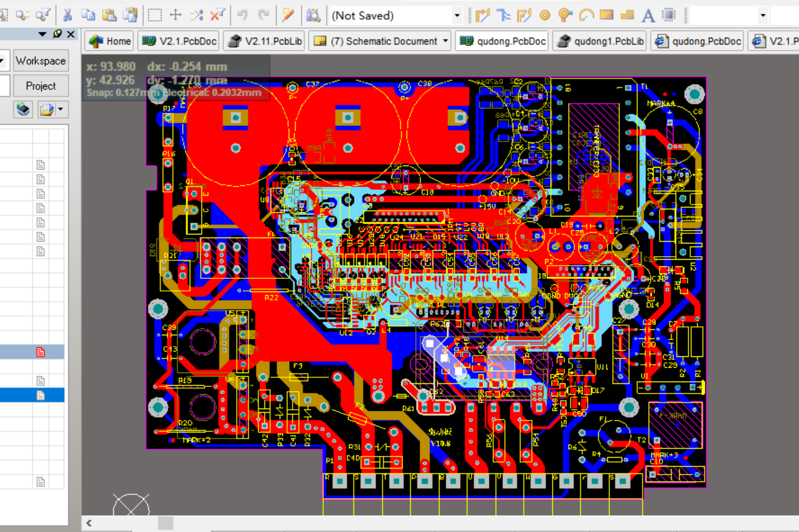Click the Clear Filter icon
Image resolution: width=799 pixels, height=532 pixels.
click(x=217, y=15)
